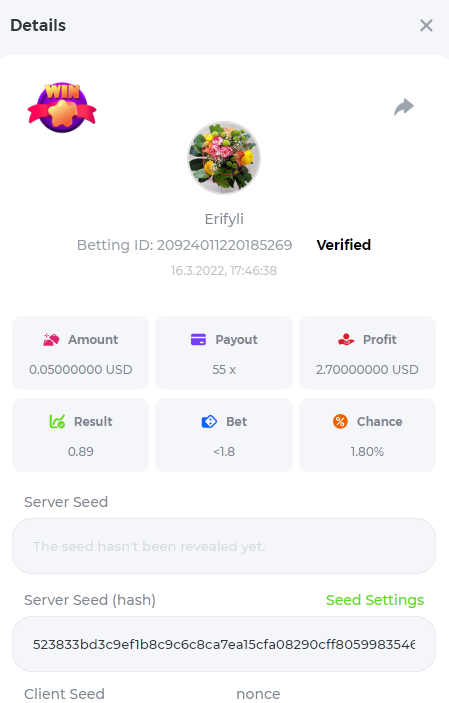Click the Verified label
The width and height of the screenshot is (449, 703).
pos(344,245)
